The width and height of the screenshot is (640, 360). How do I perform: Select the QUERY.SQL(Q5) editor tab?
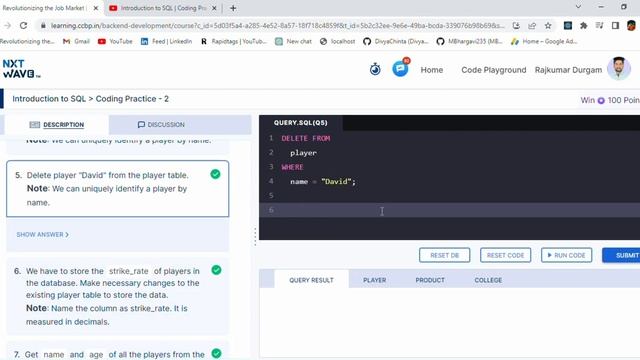click(300, 122)
